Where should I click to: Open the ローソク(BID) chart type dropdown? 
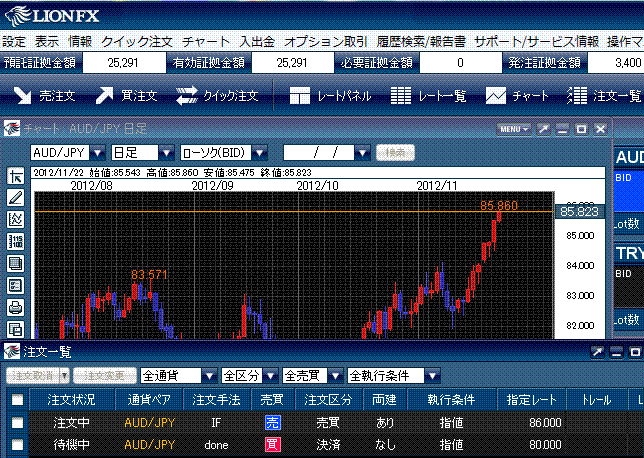(x=260, y=153)
